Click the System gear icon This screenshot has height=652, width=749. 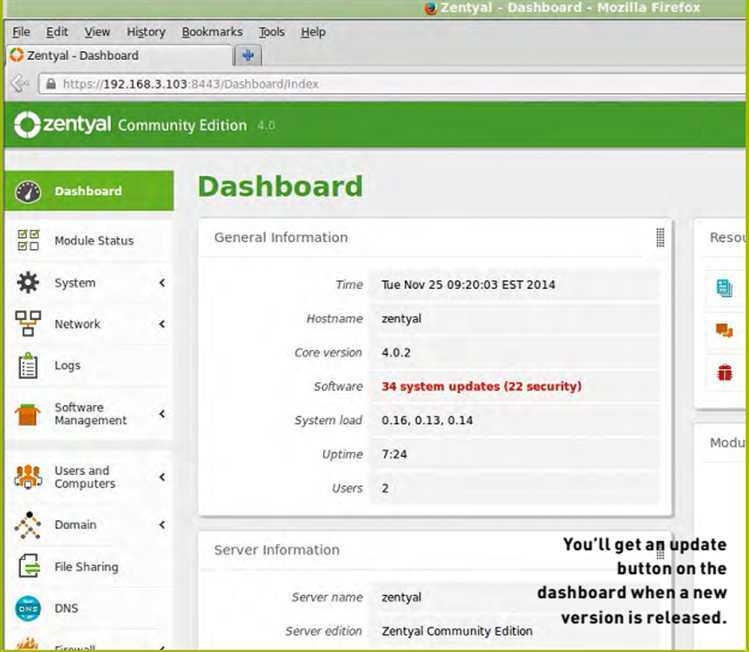(28, 282)
